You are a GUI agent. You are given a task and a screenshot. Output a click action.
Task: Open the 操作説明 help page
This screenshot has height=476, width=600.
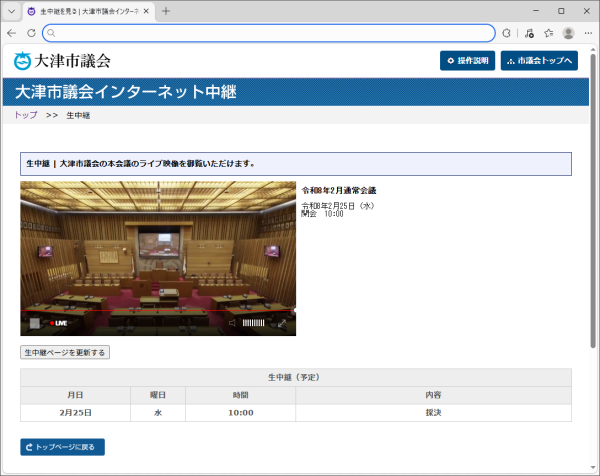click(x=467, y=60)
